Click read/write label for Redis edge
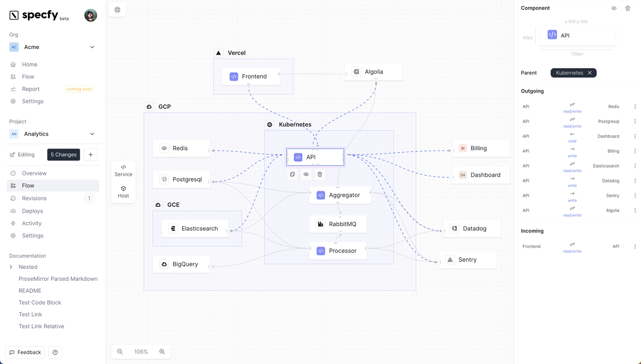 click(x=572, y=111)
